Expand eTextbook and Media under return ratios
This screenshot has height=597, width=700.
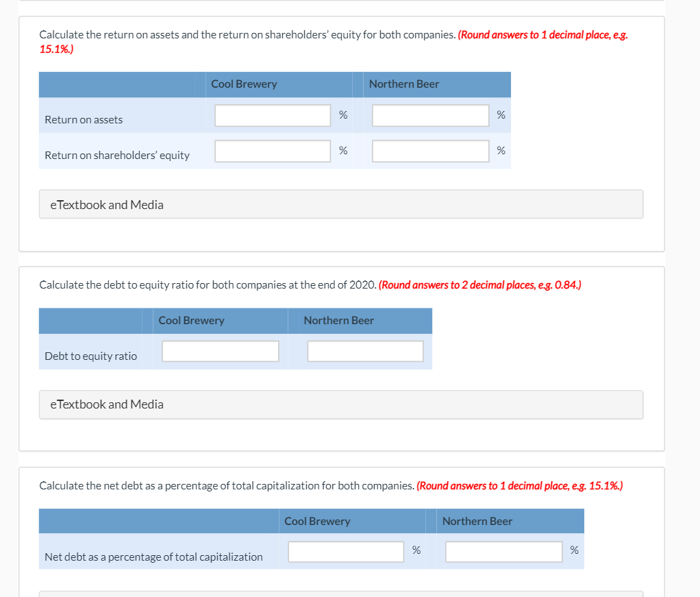point(341,204)
